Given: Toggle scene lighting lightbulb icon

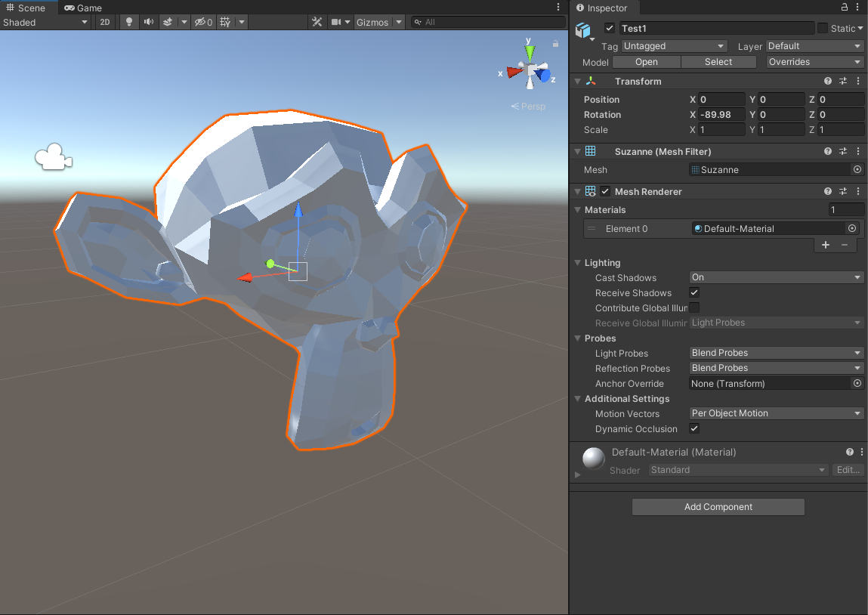Looking at the screenshot, I should point(129,22).
